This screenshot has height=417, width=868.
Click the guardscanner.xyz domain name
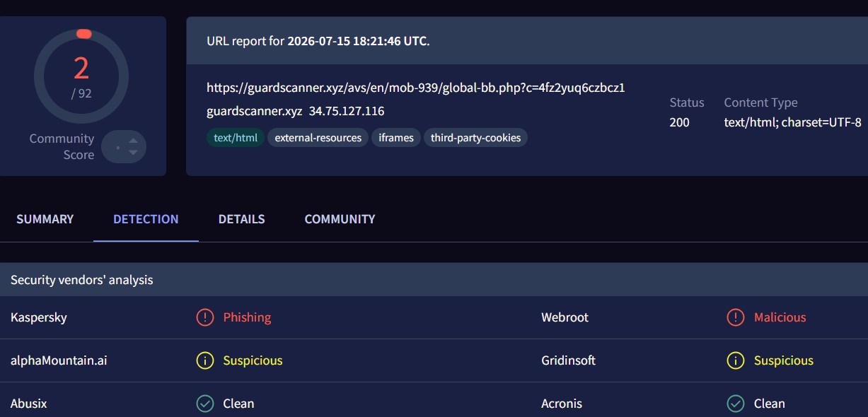pyautogui.click(x=255, y=111)
